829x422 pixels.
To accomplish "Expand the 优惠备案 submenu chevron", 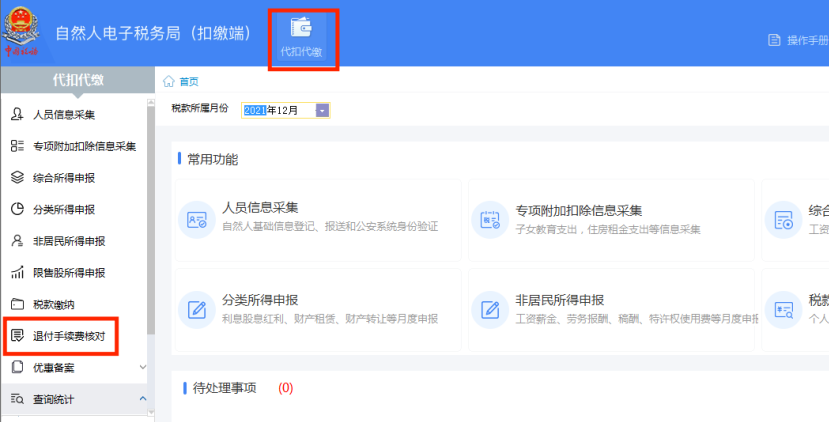I will click(143, 367).
